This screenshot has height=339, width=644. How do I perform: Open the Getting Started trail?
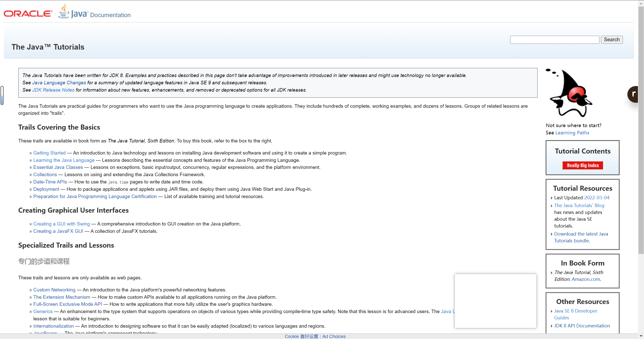coord(49,153)
